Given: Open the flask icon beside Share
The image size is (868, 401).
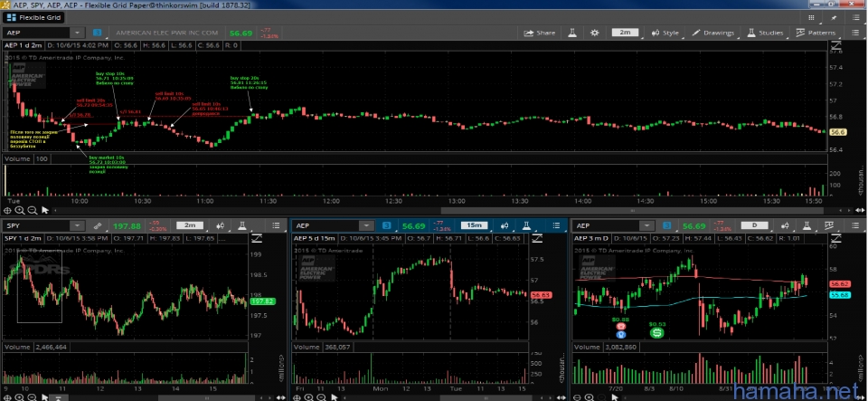Looking at the screenshot, I should pos(572,33).
